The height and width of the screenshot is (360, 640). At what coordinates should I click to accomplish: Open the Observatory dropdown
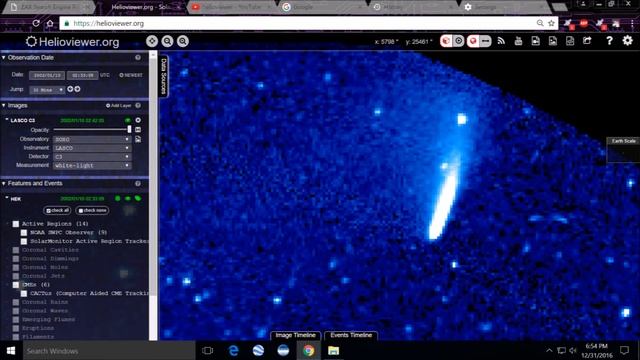[92, 139]
